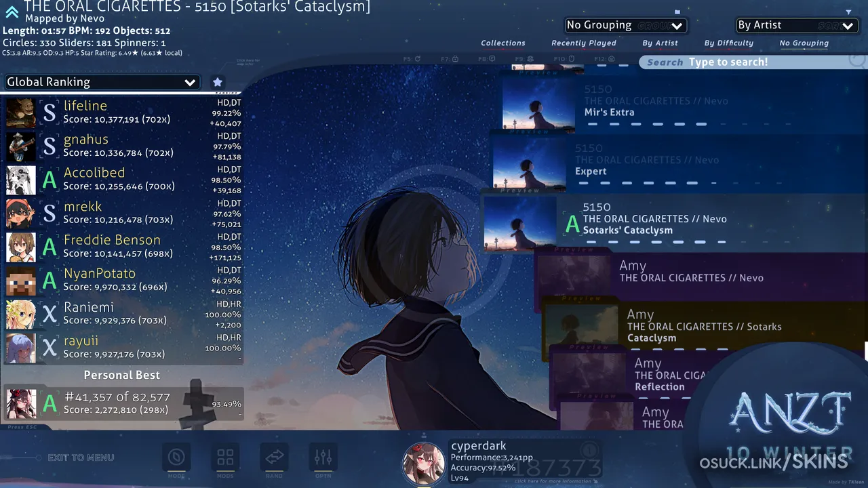Open rayuii's score 9,927,176
868x488 pixels.
pos(123,348)
